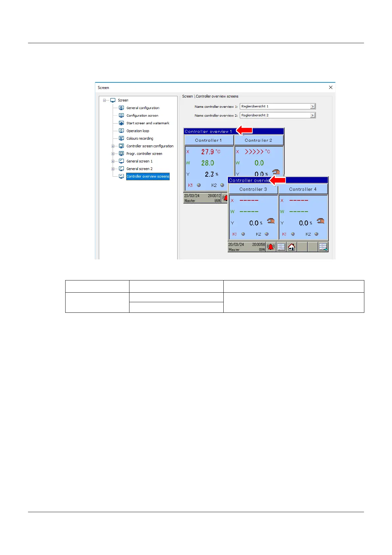
Task: Click 0.0 % output of Controller 3
Action: tap(256, 223)
